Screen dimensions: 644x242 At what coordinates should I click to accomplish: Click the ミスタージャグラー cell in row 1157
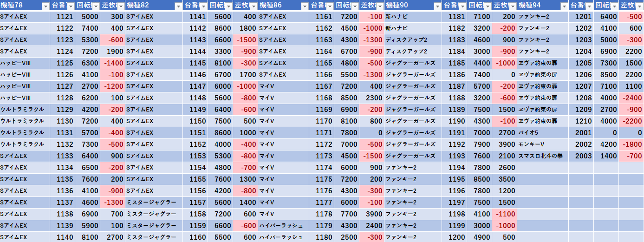(154, 203)
